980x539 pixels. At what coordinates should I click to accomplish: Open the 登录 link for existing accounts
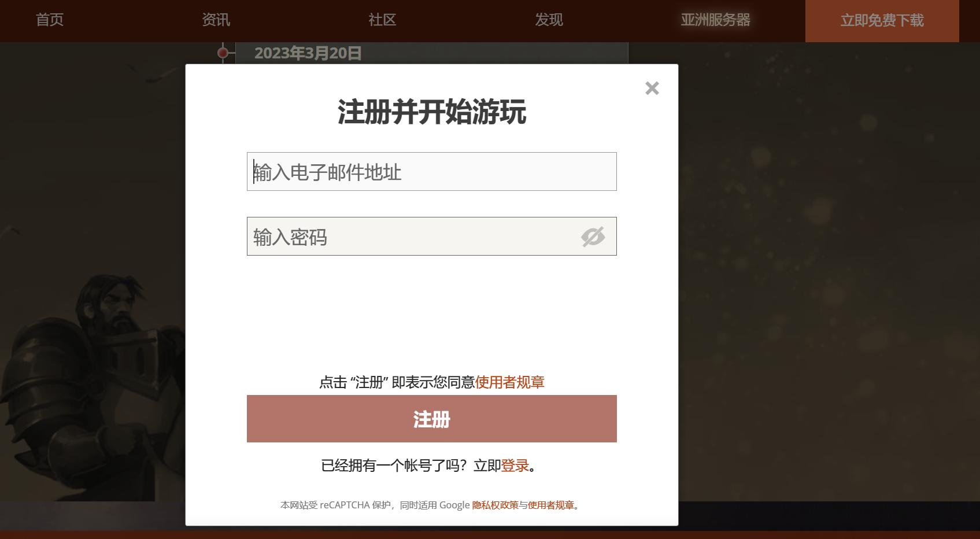(x=513, y=466)
